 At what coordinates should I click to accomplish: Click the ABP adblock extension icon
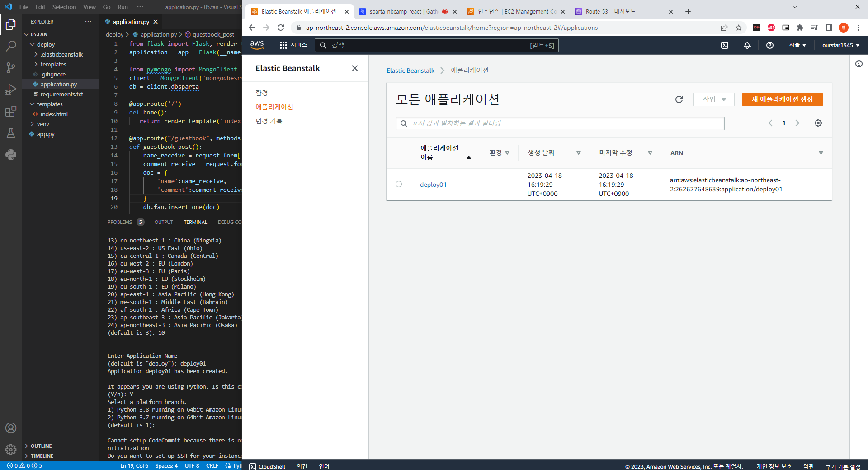pos(771,28)
